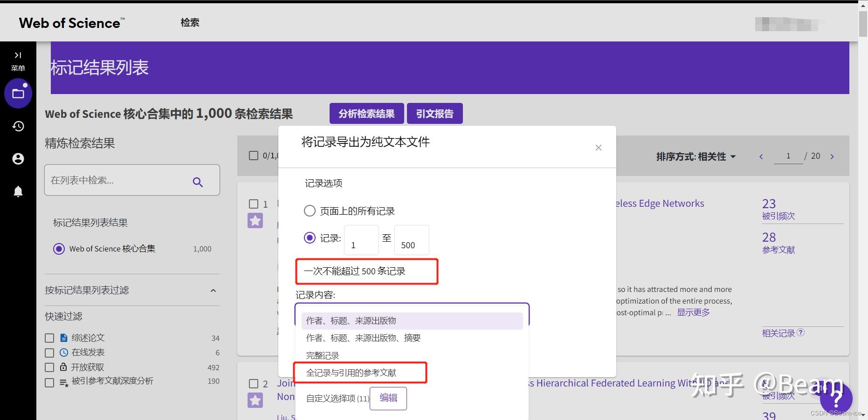Screen dimensions: 868x420
Task: Open the marked list folder icon
Action: [18, 93]
